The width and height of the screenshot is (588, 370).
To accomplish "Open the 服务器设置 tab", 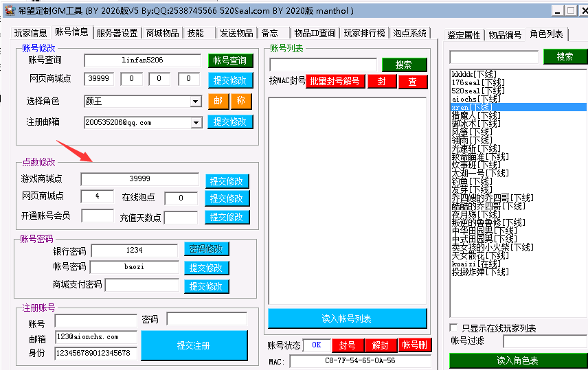I will (x=117, y=33).
